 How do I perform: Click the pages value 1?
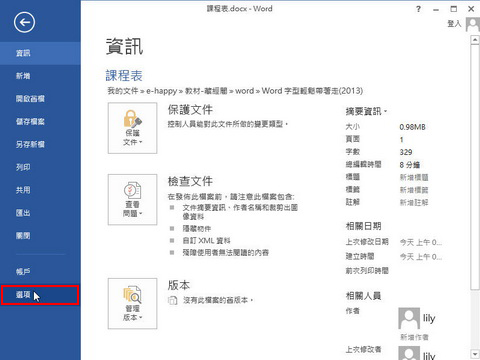pos(402,140)
